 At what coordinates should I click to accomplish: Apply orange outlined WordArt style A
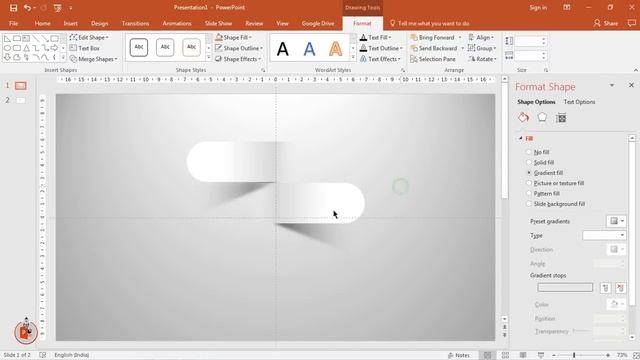click(x=336, y=49)
